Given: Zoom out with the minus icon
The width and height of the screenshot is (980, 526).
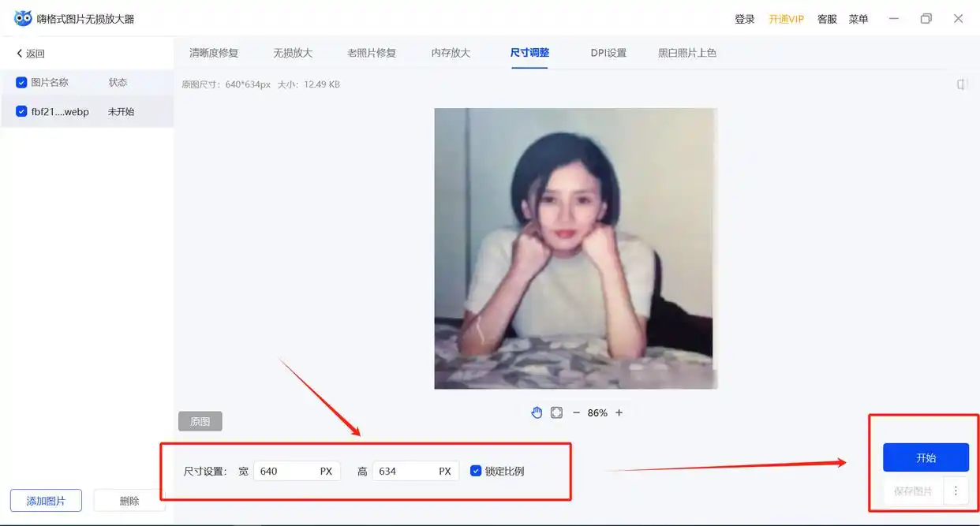Looking at the screenshot, I should click(x=576, y=412).
